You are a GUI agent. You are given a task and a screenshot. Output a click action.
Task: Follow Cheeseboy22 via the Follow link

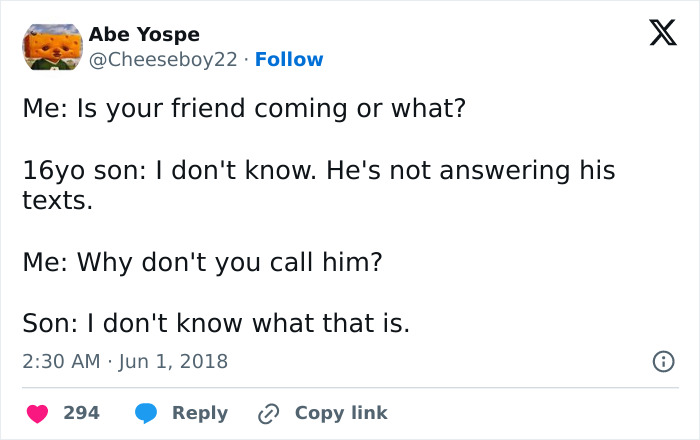click(x=289, y=60)
